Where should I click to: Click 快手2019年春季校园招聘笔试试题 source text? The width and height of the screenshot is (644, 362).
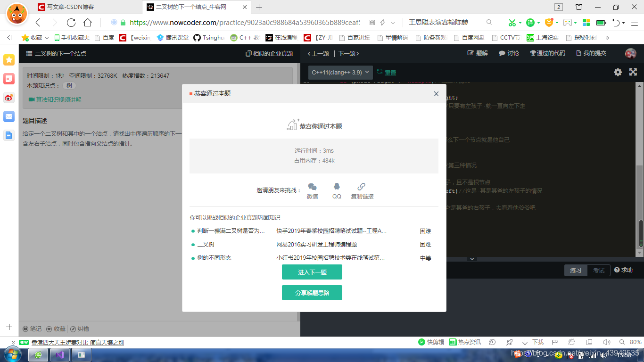pos(331,231)
